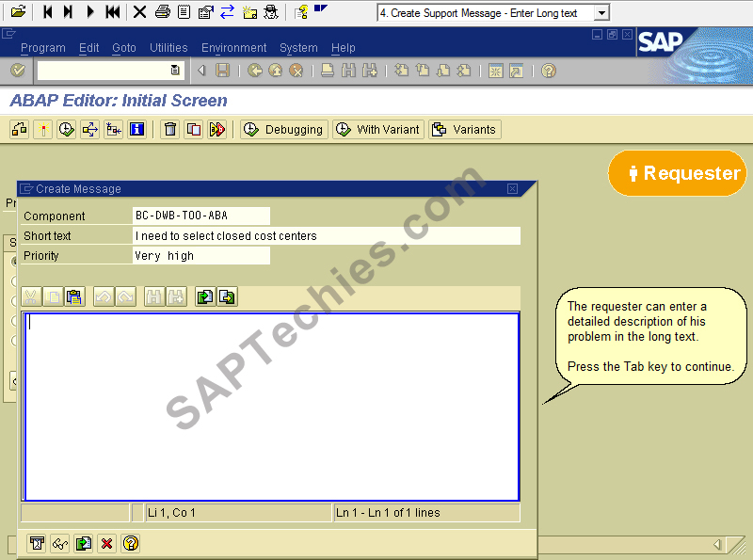Click the Short text input field
The width and height of the screenshot is (753, 560).
(327, 235)
